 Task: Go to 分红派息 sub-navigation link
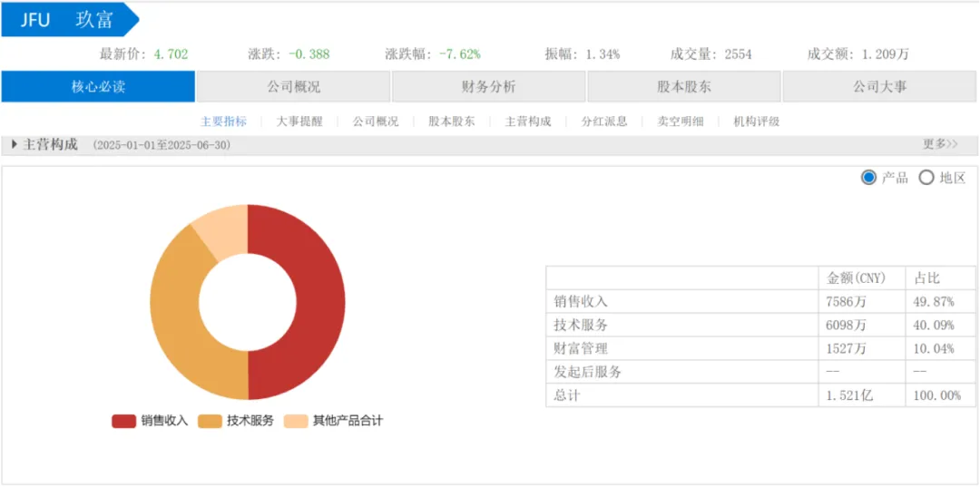tap(604, 122)
